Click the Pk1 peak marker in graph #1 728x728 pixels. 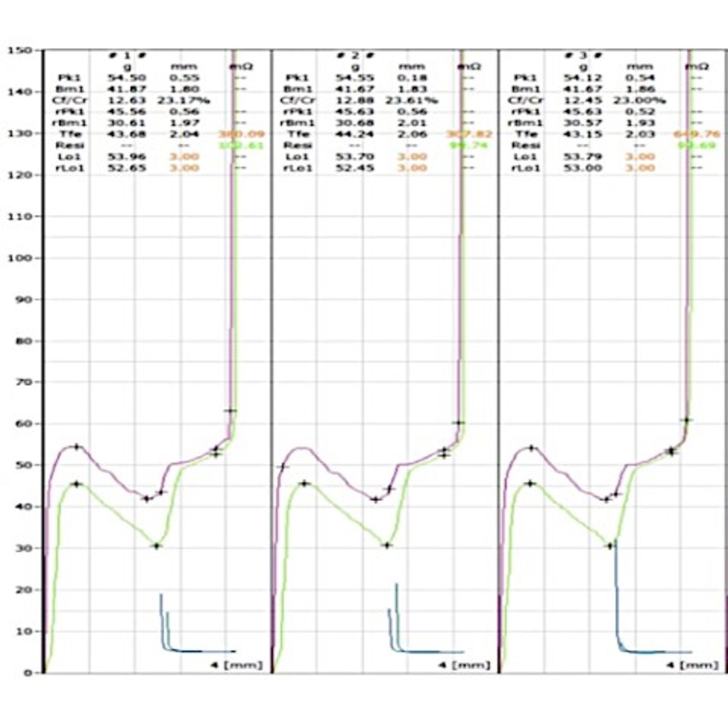[77, 447]
